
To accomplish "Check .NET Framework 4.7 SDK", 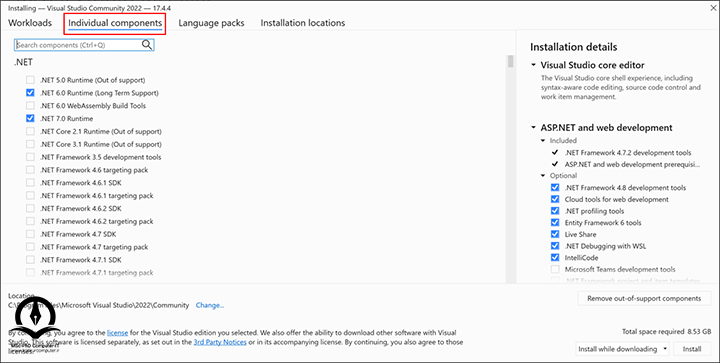I will [30, 234].
